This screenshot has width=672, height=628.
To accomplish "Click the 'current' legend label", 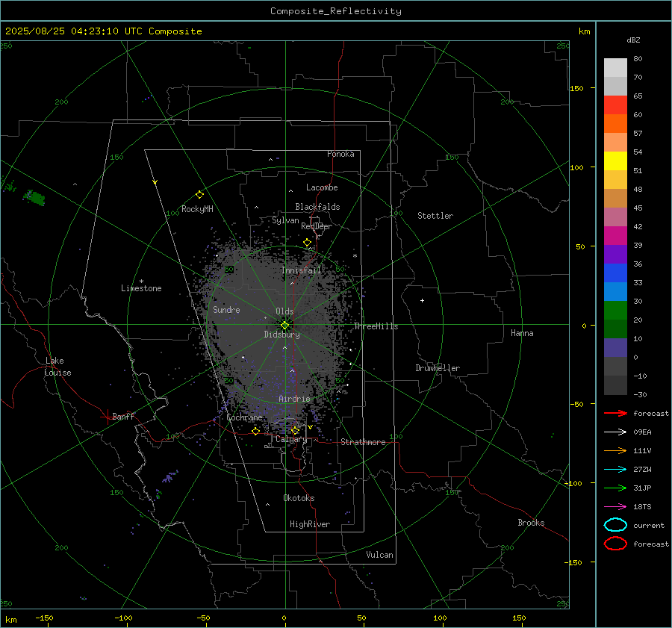I will pyautogui.click(x=649, y=526).
